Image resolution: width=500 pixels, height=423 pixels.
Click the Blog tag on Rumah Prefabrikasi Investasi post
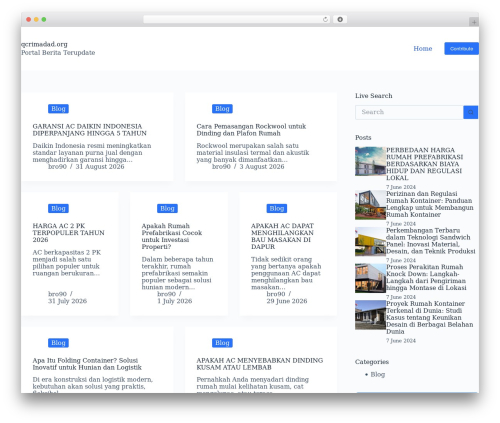click(167, 208)
